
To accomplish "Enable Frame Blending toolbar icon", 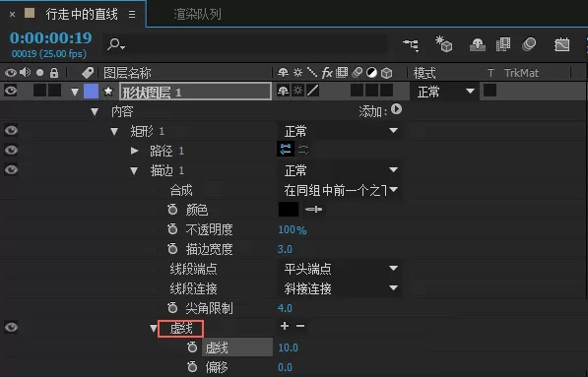I will pos(503,44).
